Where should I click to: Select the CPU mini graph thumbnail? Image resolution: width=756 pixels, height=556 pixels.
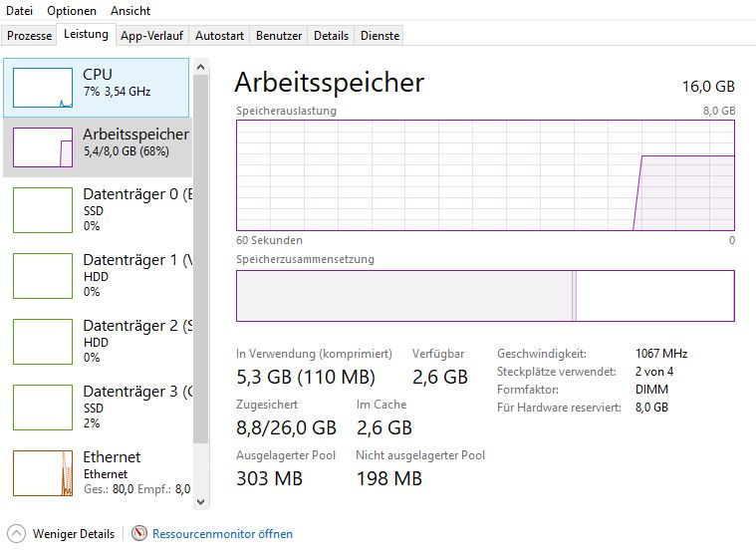[x=43, y=88]
